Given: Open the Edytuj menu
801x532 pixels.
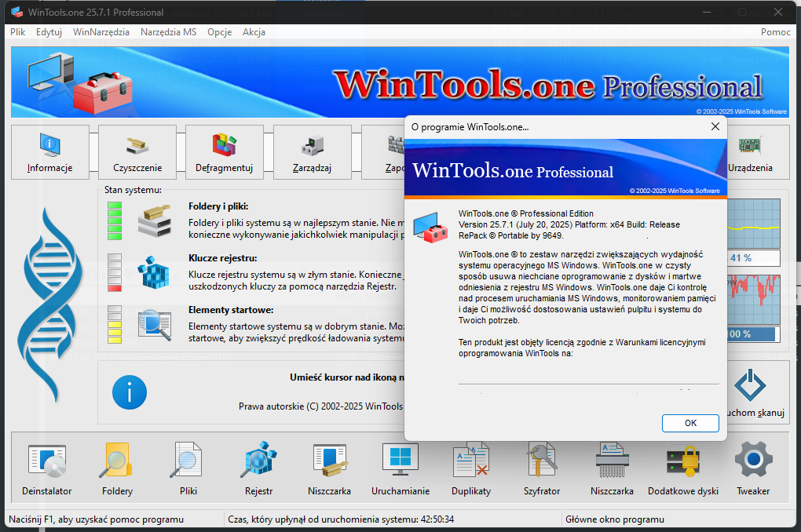Looking at the screenshot, I should point(49,31).
